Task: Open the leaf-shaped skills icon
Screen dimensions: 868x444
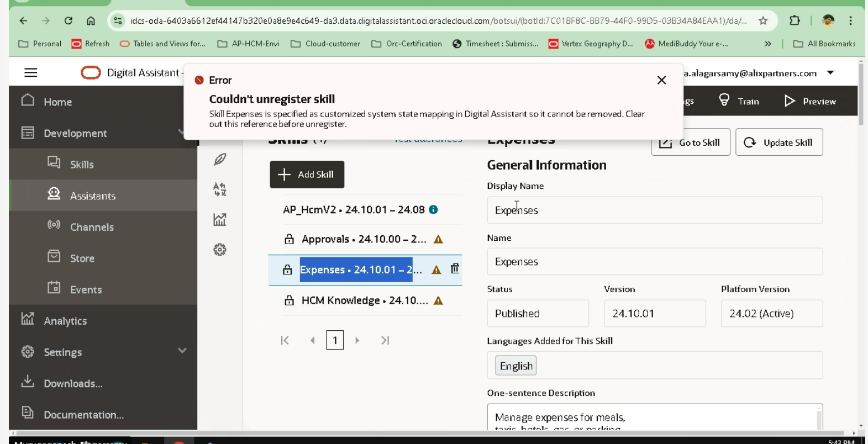Action: coord(220,160)
